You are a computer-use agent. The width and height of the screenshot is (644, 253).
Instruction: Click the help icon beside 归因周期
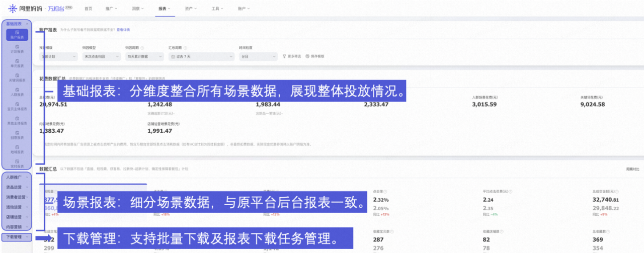[x=143, y=47]
